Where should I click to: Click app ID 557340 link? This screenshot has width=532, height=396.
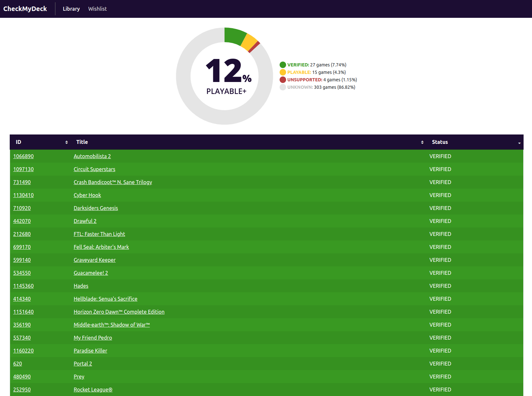(x=22, y=338)
